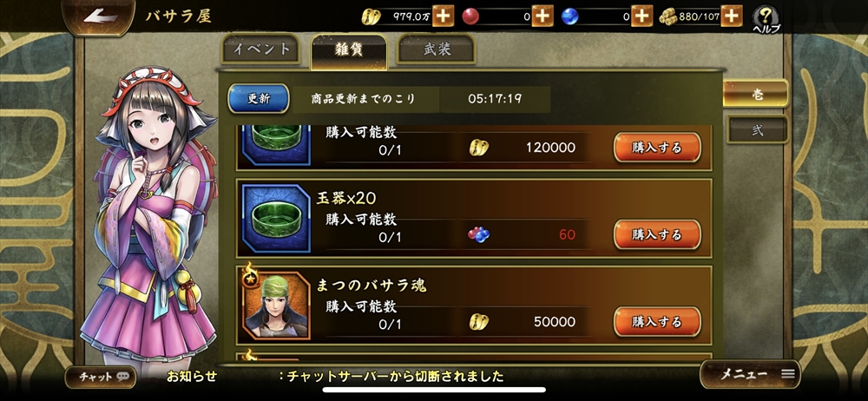Open the ヘルプ help question icon
868x401 pixels.
coord(766,19)
